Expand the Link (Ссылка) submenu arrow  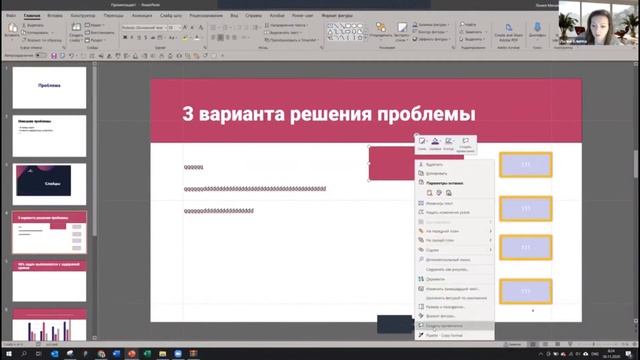click(491, 250)
